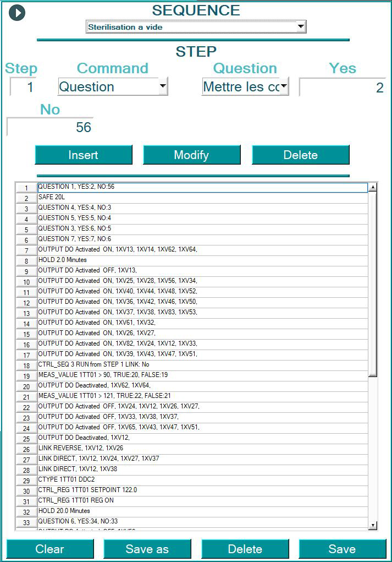Screen dimensions: 392x562
Task: Select row QUESTION 4, YES:4, NO:3
Action: click(x=203, y=209)
